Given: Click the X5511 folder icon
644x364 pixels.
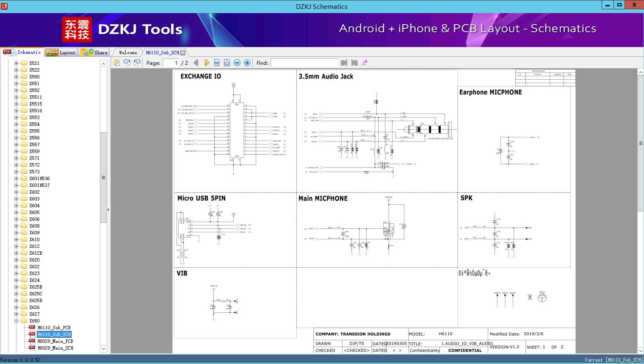Looking at the screenshot, I should [24, 97].
